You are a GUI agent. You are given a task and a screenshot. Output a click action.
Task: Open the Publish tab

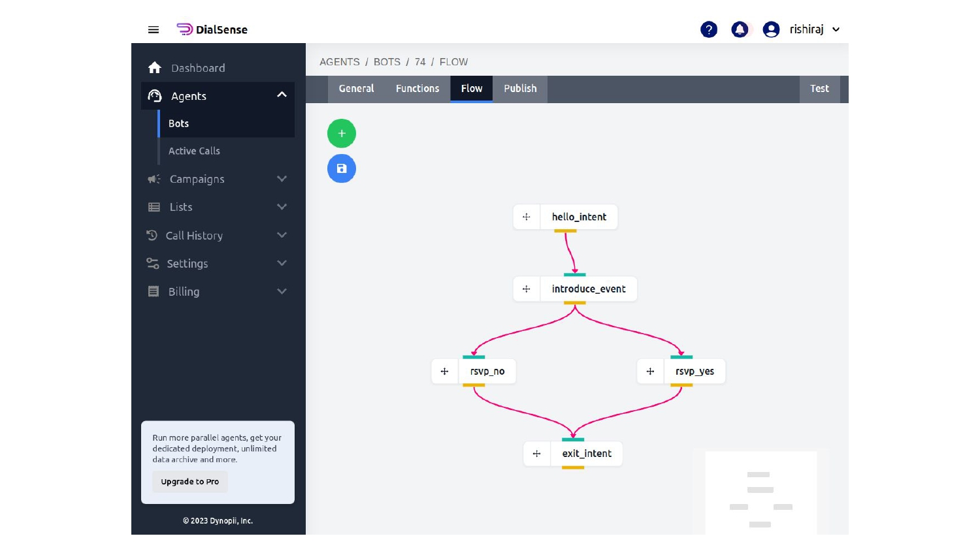(520, 89)
